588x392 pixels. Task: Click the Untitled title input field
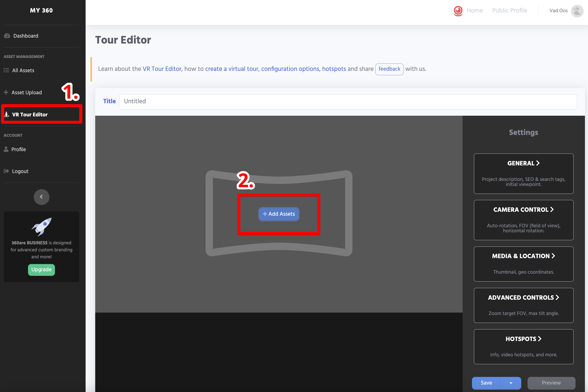pos(348,101)
